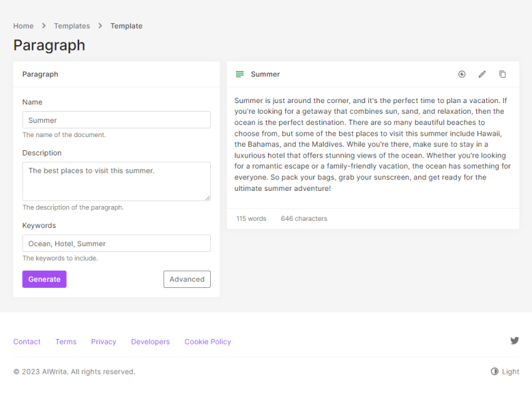
Task: Click the chevron after Templates breadcrumb
Action: (x=100, y=26)
